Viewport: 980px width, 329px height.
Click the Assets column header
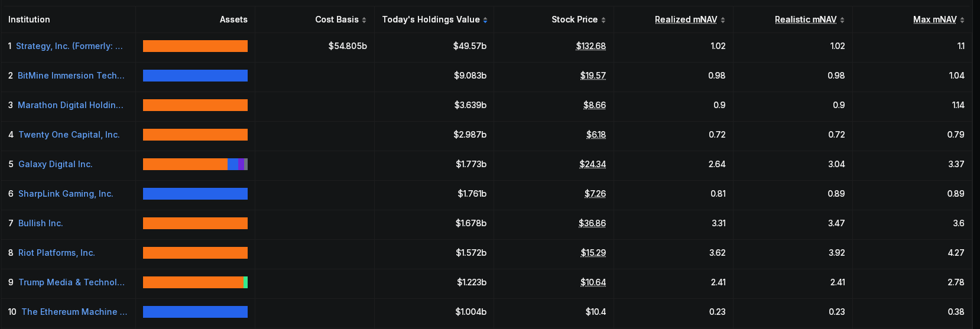(x=233, y=19)
